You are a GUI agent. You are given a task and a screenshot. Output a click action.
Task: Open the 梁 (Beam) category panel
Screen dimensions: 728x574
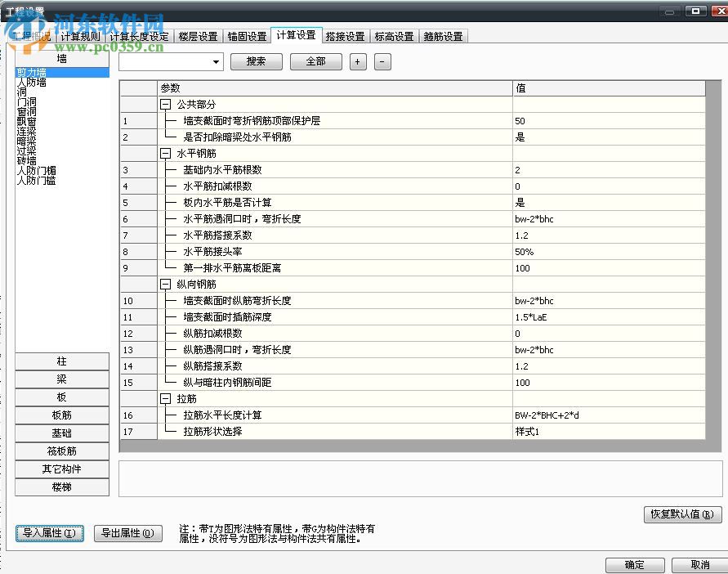pyautogui.click(x=61, y=379)
